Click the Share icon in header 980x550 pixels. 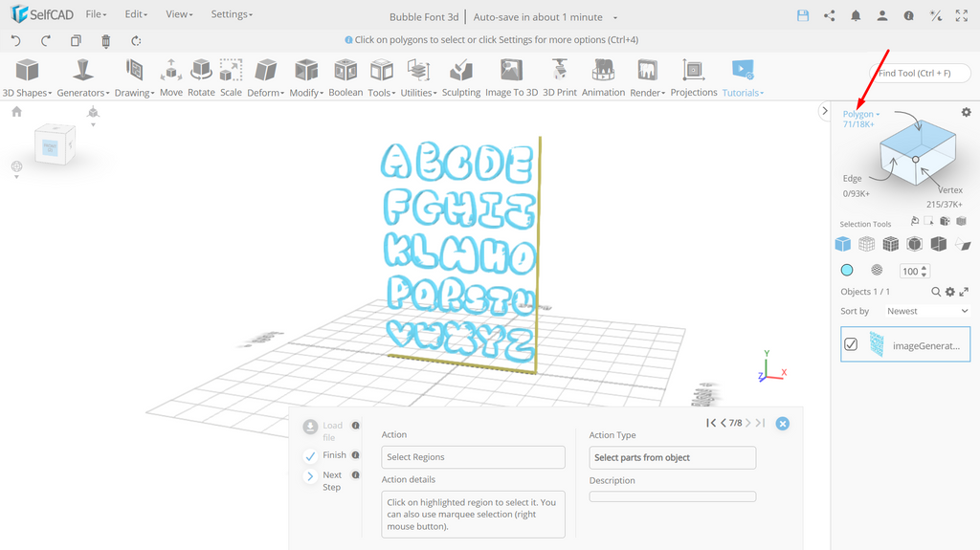(830, 15)
